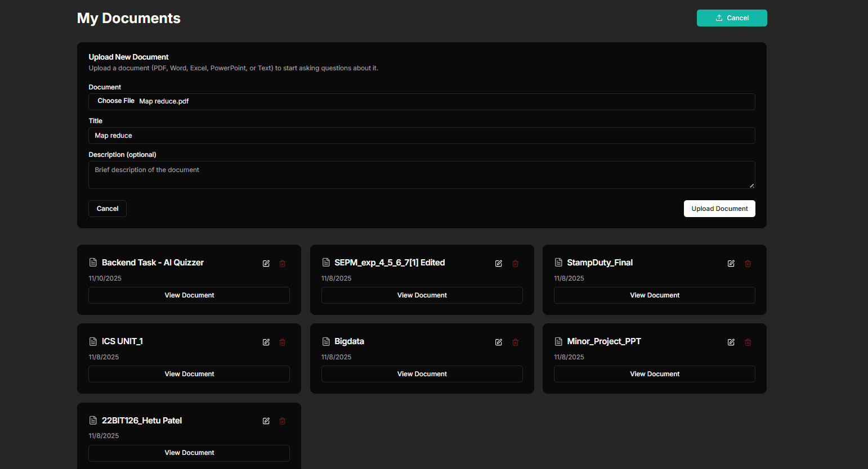
Task: View the 22BIT126_Hetu Patel document
Action: [x=189, y=453]
